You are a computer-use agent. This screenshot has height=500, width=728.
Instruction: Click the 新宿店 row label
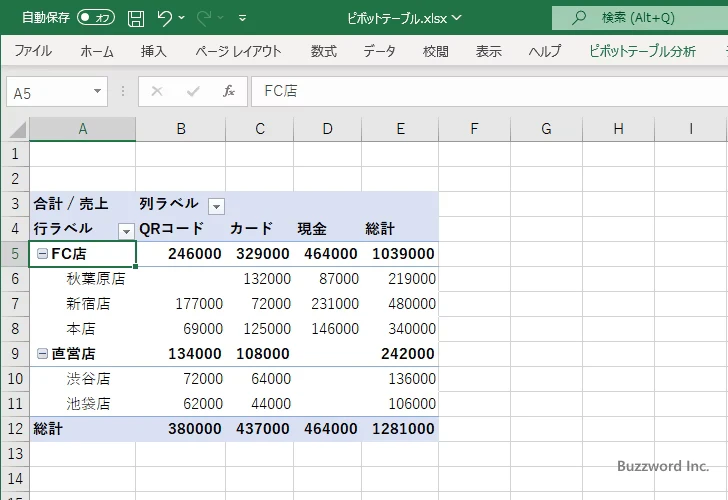tap(83, 304)
